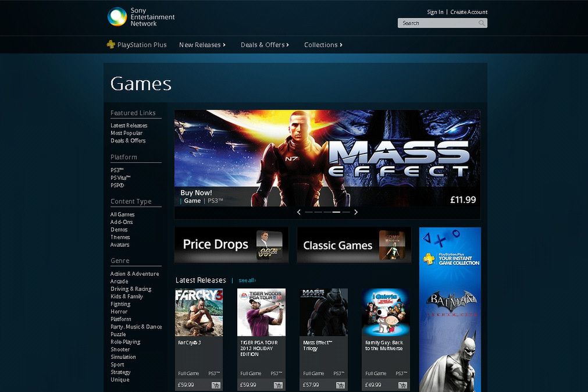This screenshot has width=588, height=392.
Task: Choose Action & Adventure genre
Action: [134, 273]
